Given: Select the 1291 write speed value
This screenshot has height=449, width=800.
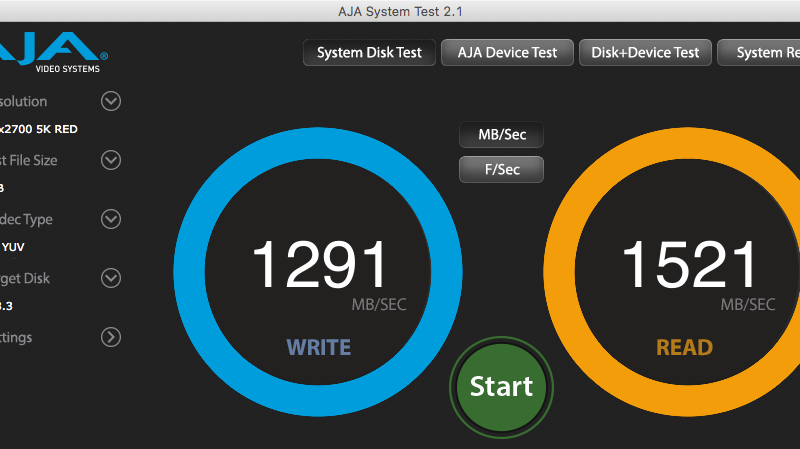Looking at the screenshot, I should click(318, 265).
